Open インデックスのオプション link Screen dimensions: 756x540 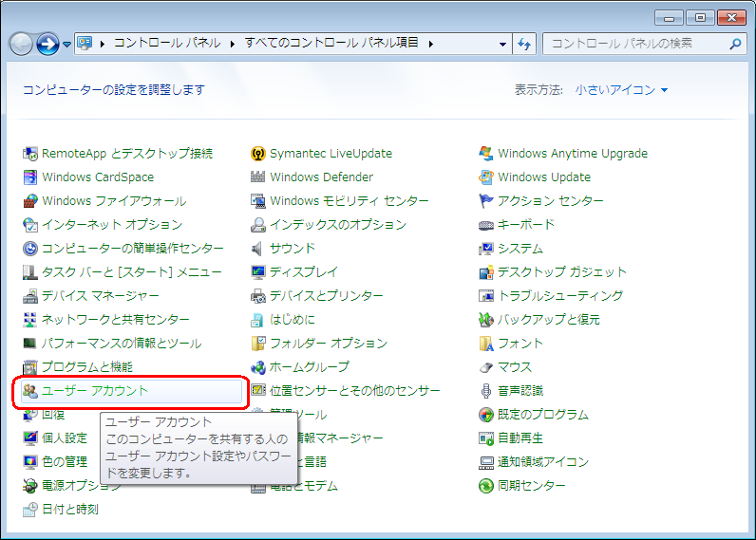click(x=338, y=225)
